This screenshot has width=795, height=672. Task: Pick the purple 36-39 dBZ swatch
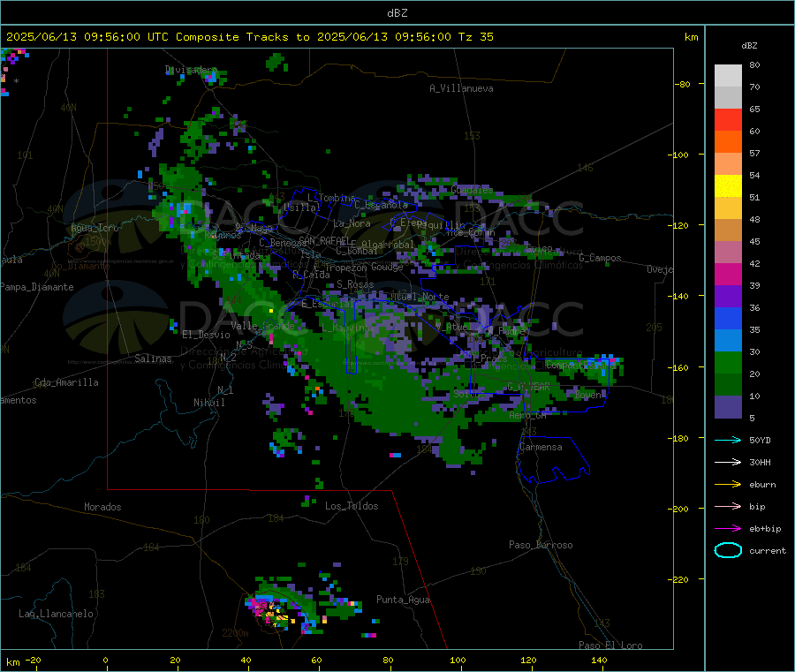click(728, 297)
